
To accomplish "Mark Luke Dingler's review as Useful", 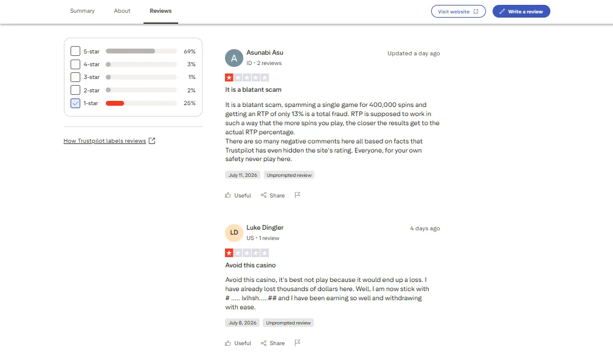I will (x=238, y=343).
